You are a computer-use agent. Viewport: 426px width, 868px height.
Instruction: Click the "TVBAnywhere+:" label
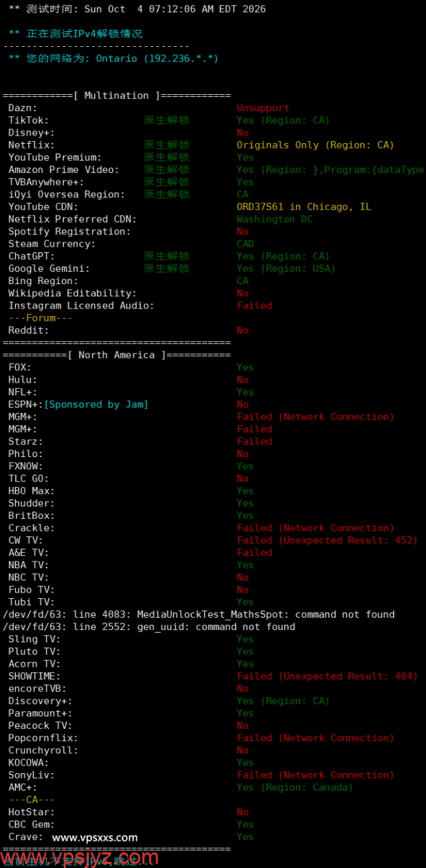[46, 182]
